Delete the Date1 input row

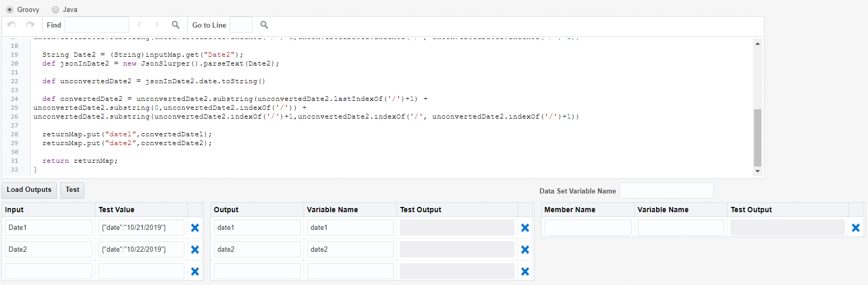195,228
